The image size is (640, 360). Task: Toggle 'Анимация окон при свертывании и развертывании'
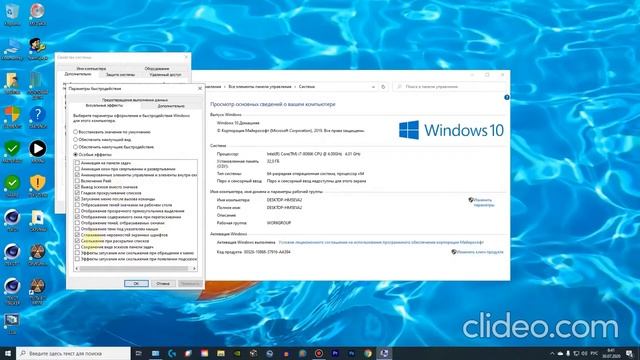point(77,169)
